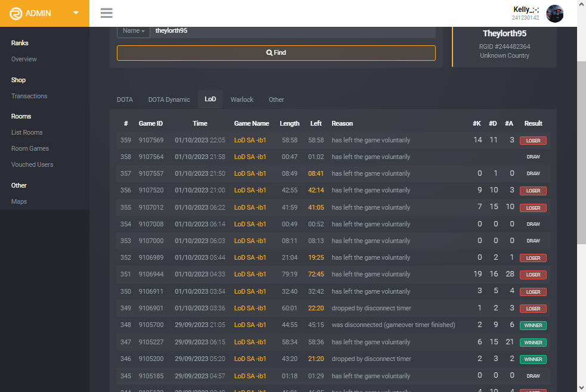Screen dimensions: 586x392
Task: Open LoD SA -ib1 link for game 9107564
Action: 250,157
